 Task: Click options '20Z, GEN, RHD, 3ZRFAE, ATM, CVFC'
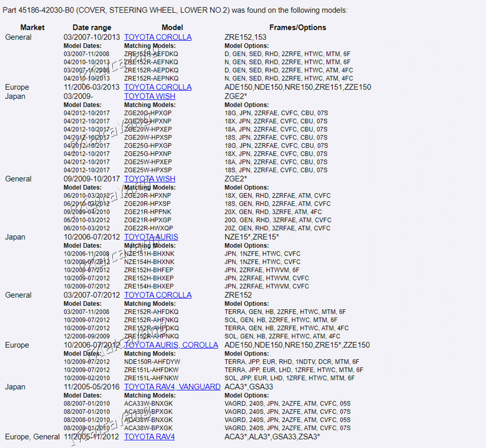coord(278,228)
